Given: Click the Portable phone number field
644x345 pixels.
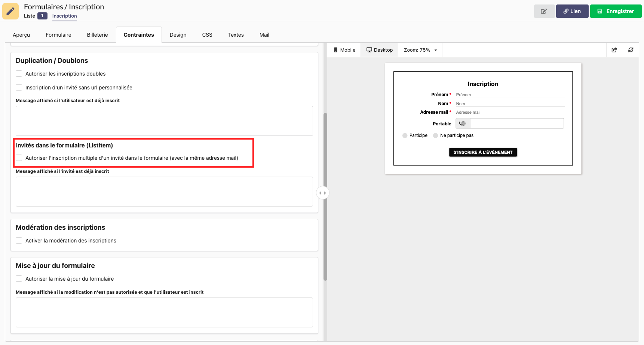Looking at the screenshot, I should coord(517,123).
